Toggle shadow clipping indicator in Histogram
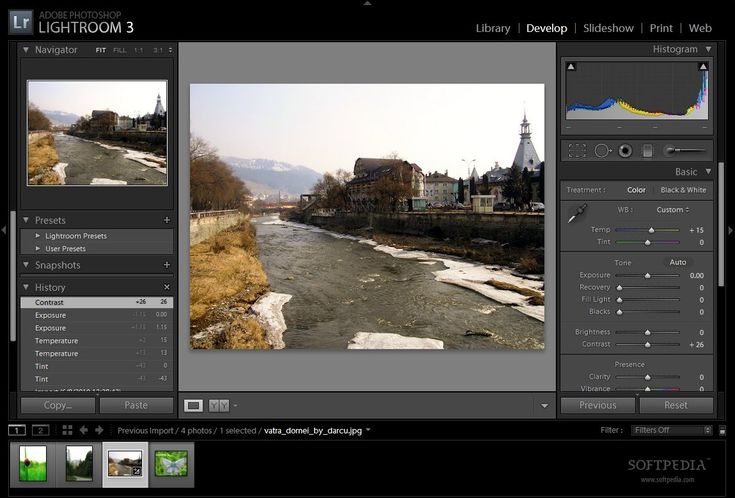The width and height of the screenshot is (735, 498). click(x=571, y=67)
